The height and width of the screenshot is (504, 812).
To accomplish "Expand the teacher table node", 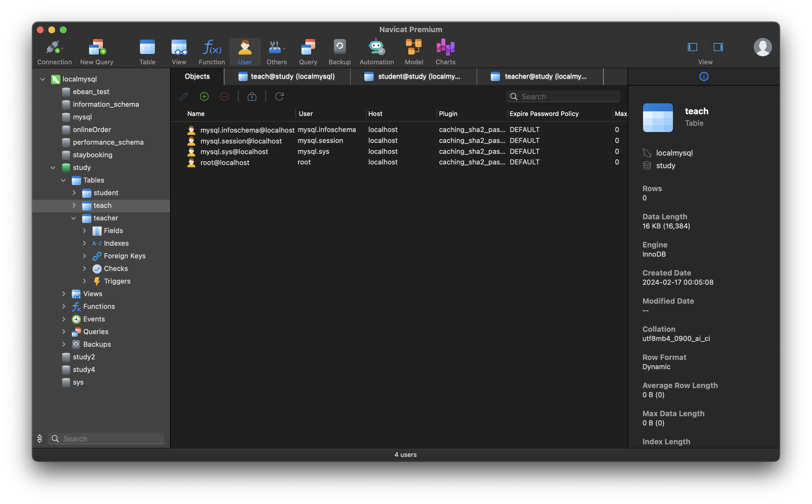I will pyautogui.click(x=73, y=218).
